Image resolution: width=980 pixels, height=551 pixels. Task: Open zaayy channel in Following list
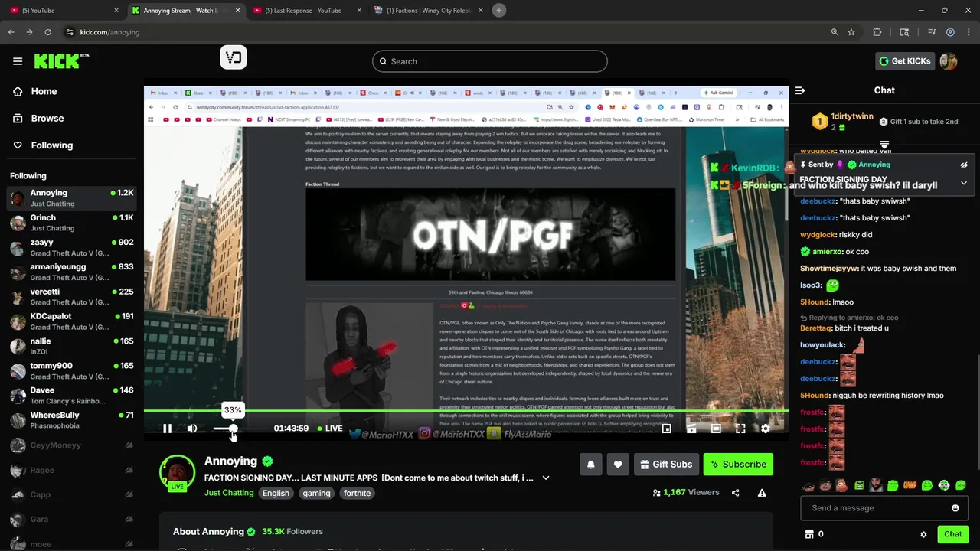pyautogui.click(x=72, y=247)
